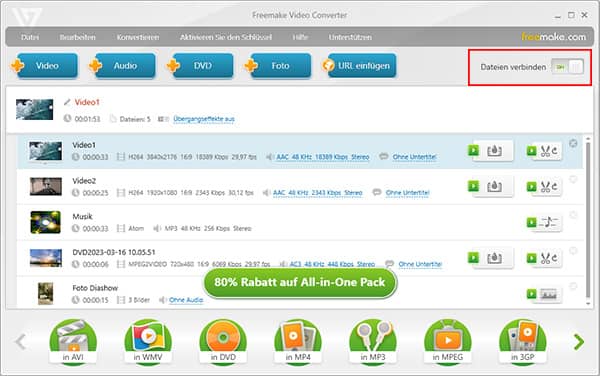The width and height of the screenshot is (600, 376).
Task: Add audio files with the Audio button
Action: click(x=122, y=66)
